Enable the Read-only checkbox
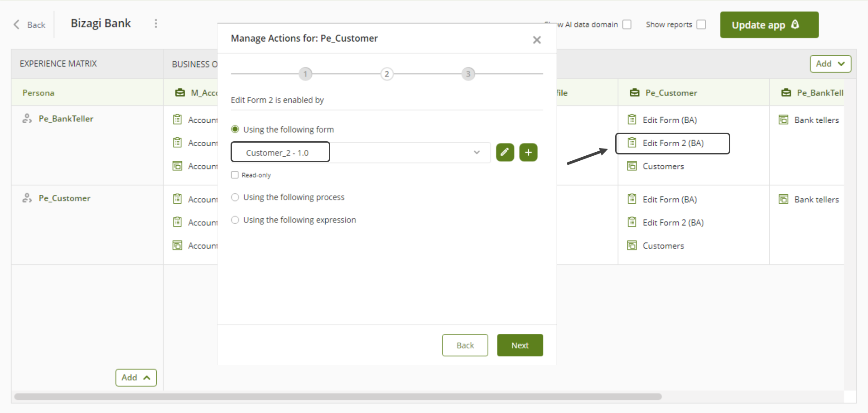This screenshot has width=868, height=413. click(235, 175)
